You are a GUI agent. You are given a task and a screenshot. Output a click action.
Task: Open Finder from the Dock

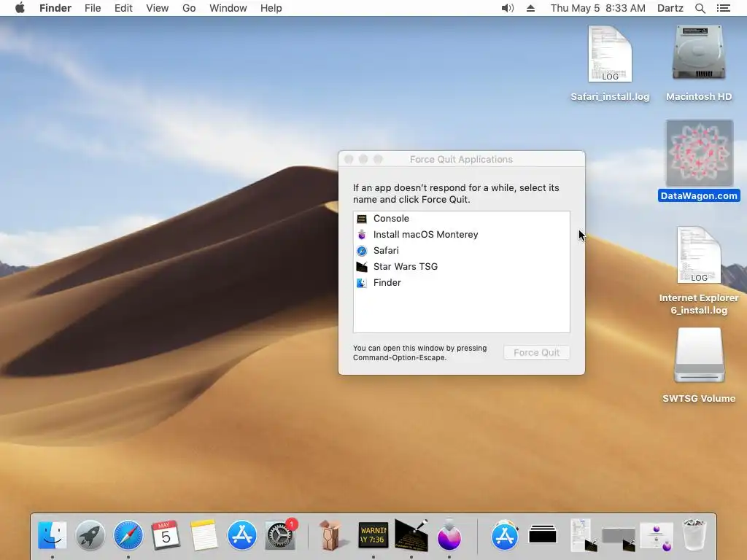[x=52, y=534]
